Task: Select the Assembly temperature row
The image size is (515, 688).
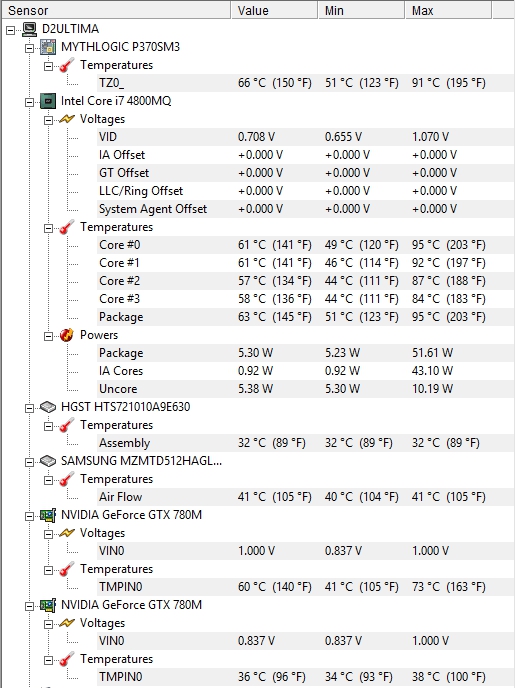Action: 306,443
